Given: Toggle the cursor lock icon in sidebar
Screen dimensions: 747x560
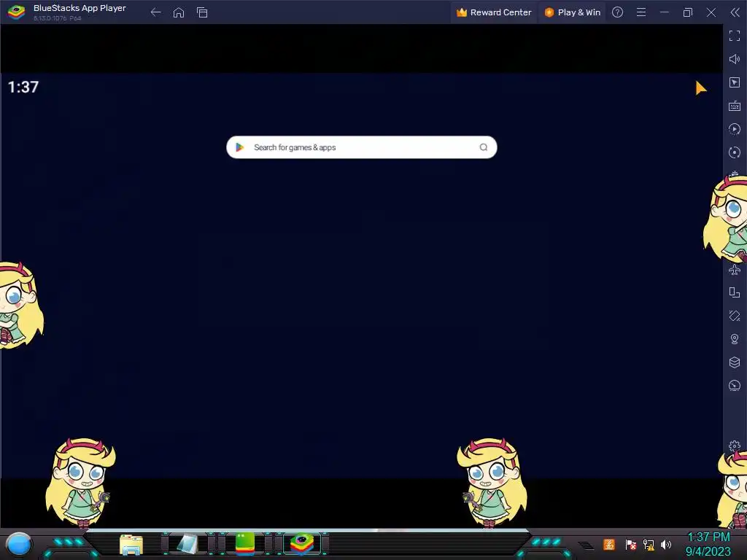Looking at the screenshot, I should point(735,82).
